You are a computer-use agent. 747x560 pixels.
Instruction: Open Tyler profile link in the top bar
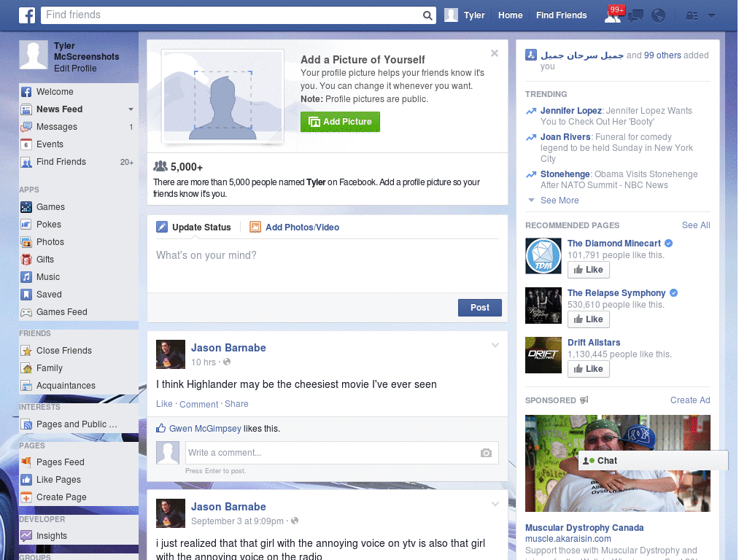coord(465,15)
